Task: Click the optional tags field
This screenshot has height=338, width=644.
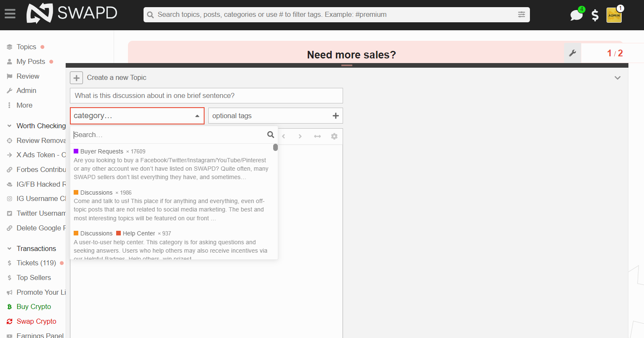Action: pos(276,116)
